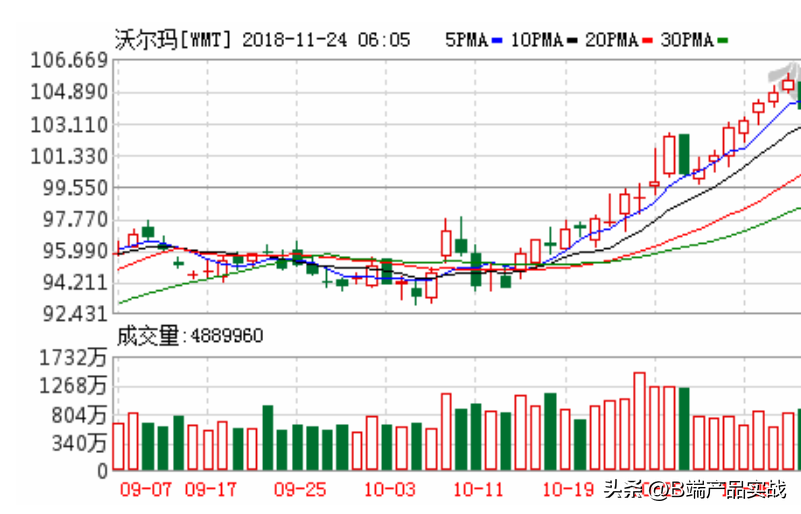Click the 5PMA legend label
This screenshot has width=801, height=514.
[466, 40]
